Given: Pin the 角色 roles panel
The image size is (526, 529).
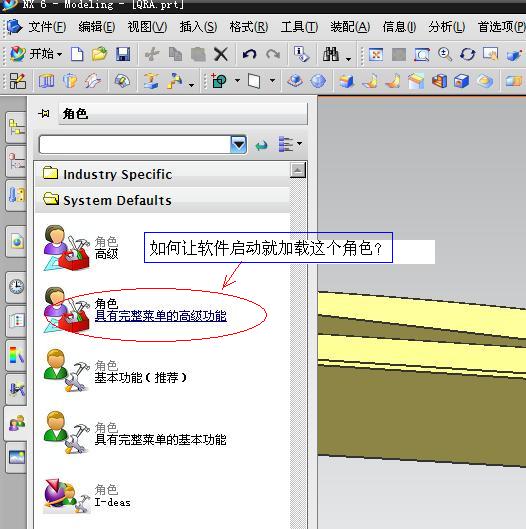Looking at the screenshot, I should click(44, 114).
